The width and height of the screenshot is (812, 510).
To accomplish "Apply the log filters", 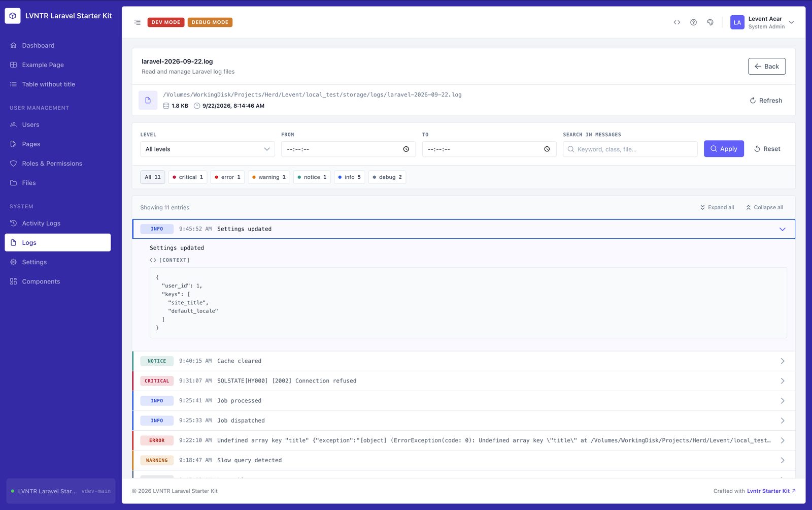I will point(724,149).
